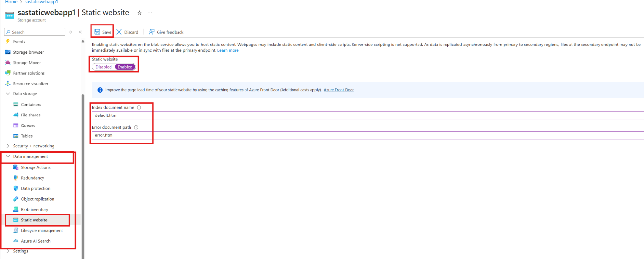The width and height of the screenshot is (644, 259).
Task: Go to Home breadcrumb
Action: (11, 2)
